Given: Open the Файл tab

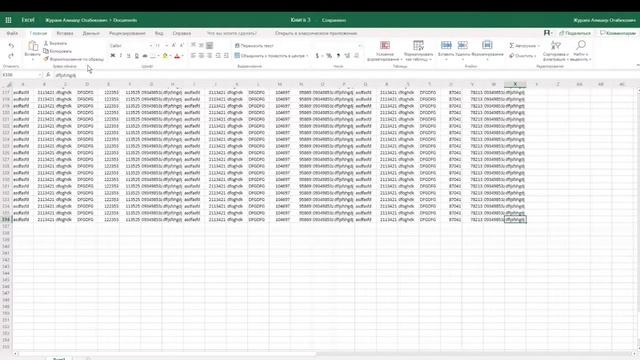Looking at the screenshot, I should click(12, 33).
